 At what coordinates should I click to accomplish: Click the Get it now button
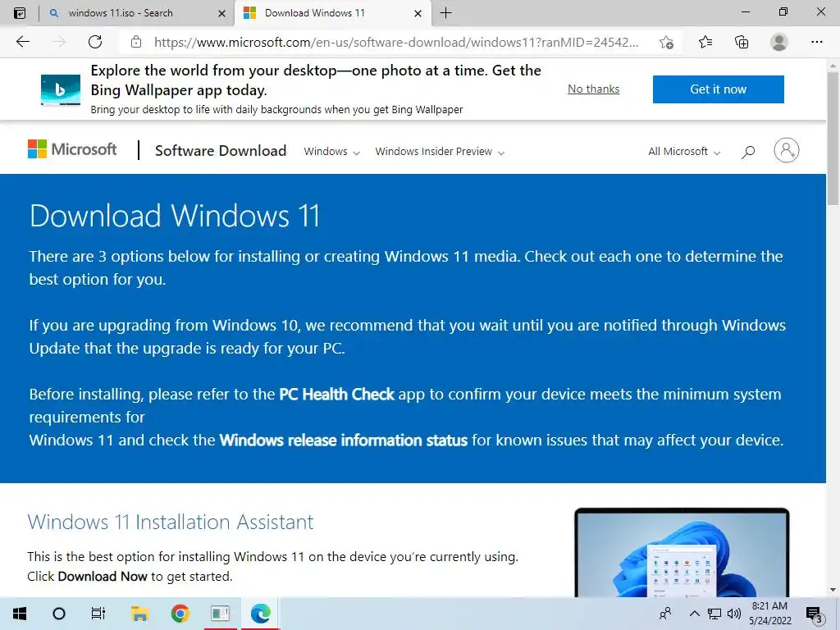coord(718,89)
